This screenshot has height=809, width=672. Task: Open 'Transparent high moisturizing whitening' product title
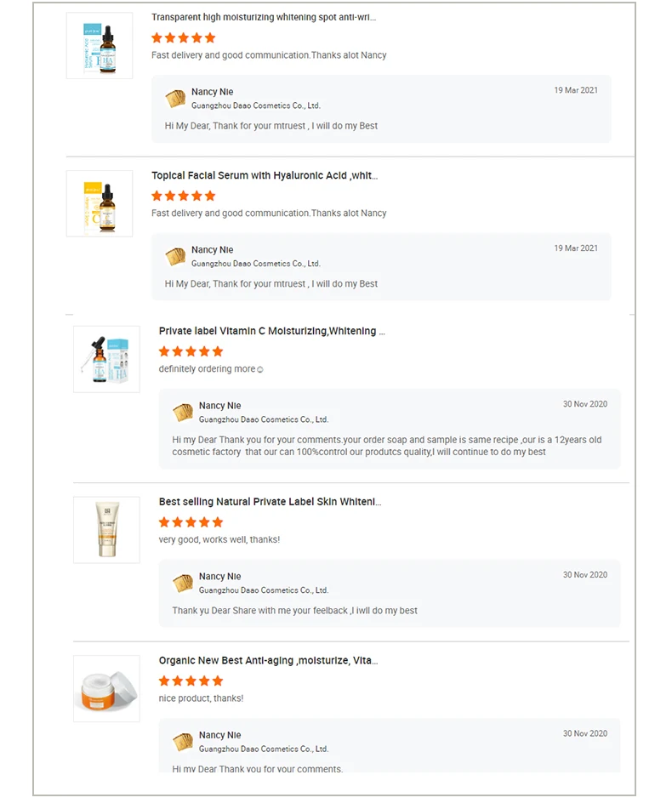[x=264, y=17]
